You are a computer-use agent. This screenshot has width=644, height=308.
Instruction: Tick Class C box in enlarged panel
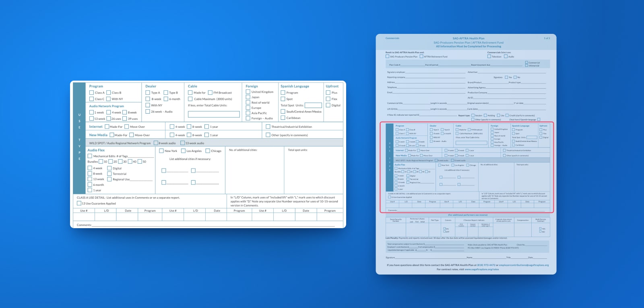click(x=91, y=99)
